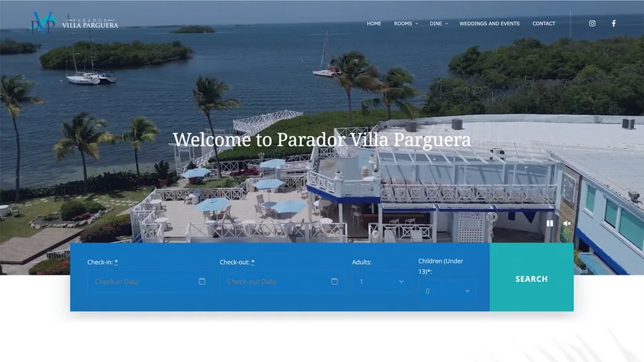Unmute the background video sound
The width and height of the screenshot is (644, 362).
pos(567,223)
